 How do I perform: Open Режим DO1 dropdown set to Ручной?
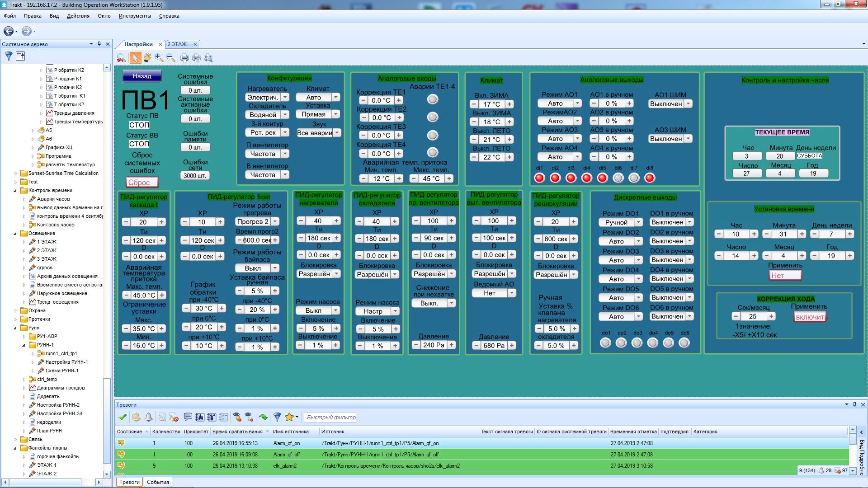point(638,222)
